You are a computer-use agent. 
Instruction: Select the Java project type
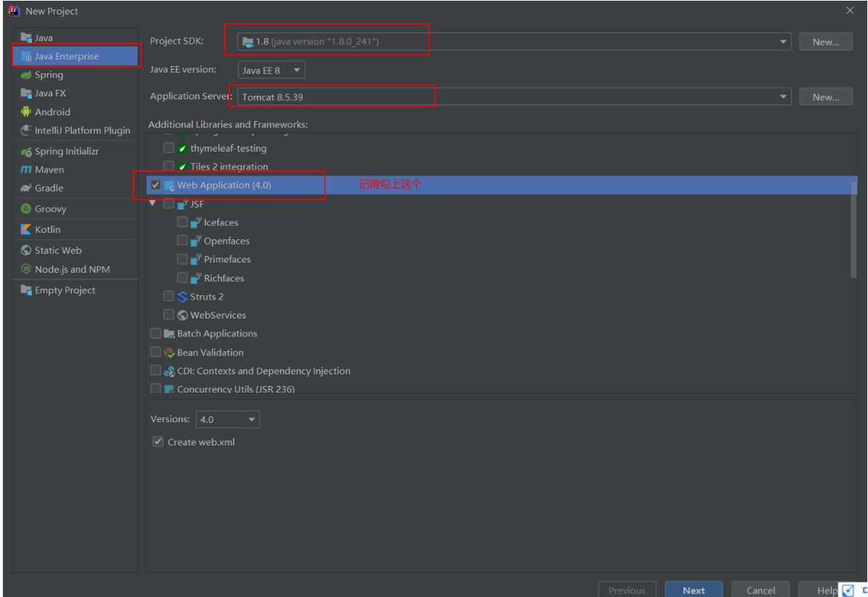click(75, 38)
